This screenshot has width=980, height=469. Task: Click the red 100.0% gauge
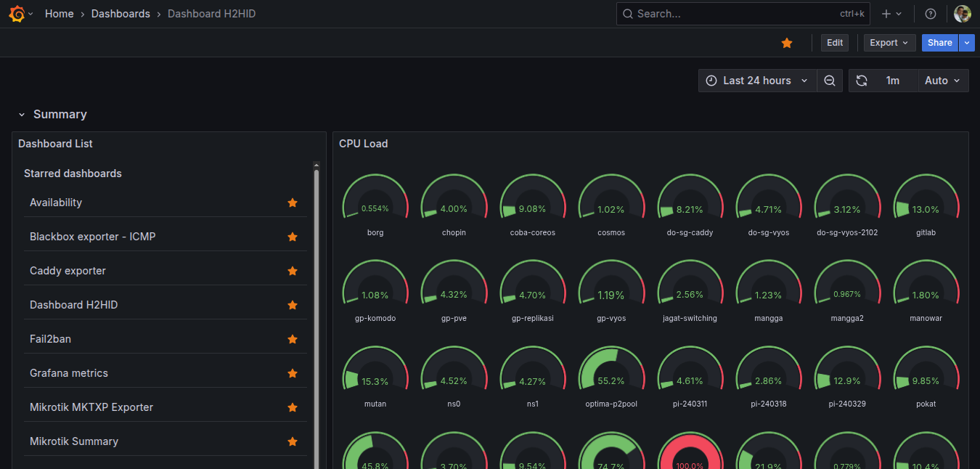(x=690, y=452)
